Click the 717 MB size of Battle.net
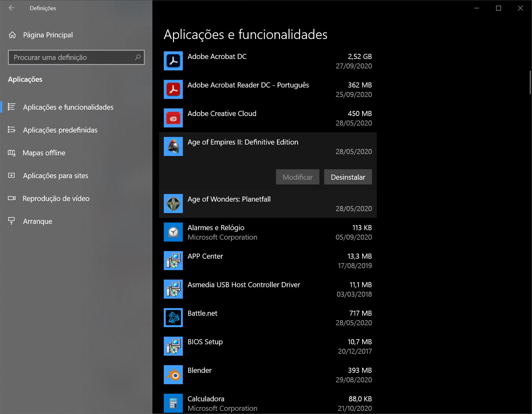 (360, 313)
